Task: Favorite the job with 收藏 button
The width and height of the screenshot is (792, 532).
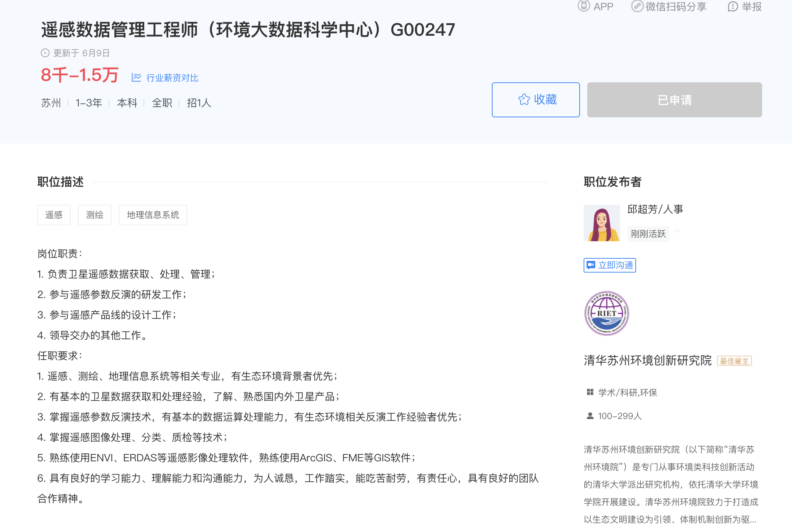Action: 536,100
